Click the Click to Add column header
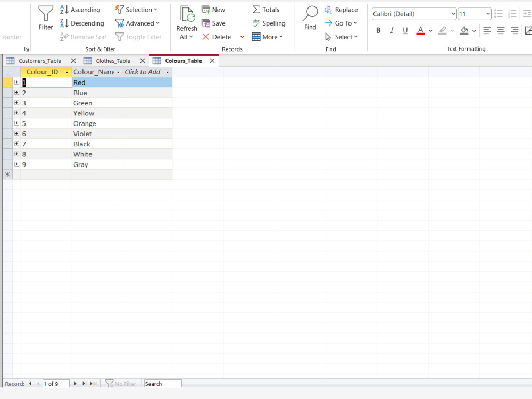 click(147, 72)
